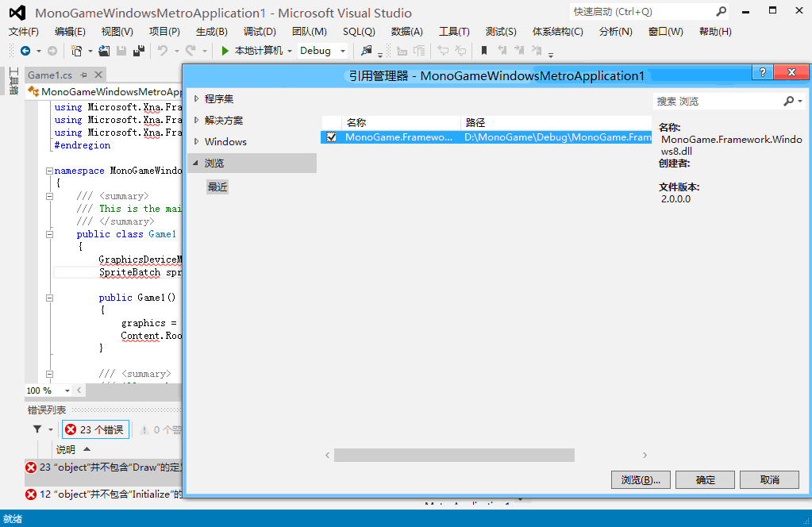The width and height of the screenshot is (812, 527).
Task: Toggle bookmark using the bookmark icon
Action: pos(484,51)
